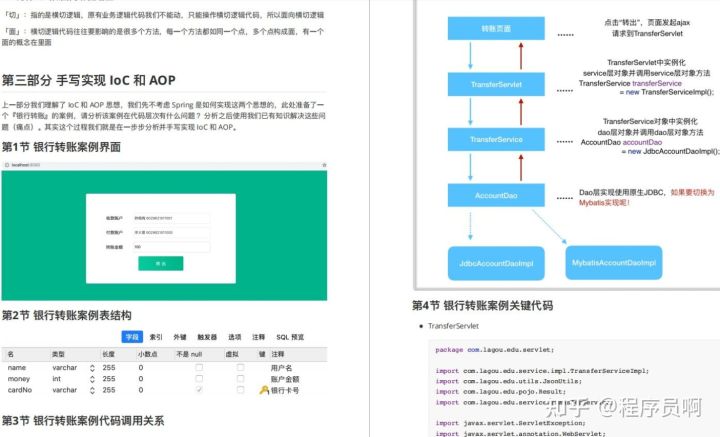Click the star bookmark icon in localhost address bar
Screen dimensions: 720x437
[324, 165]
